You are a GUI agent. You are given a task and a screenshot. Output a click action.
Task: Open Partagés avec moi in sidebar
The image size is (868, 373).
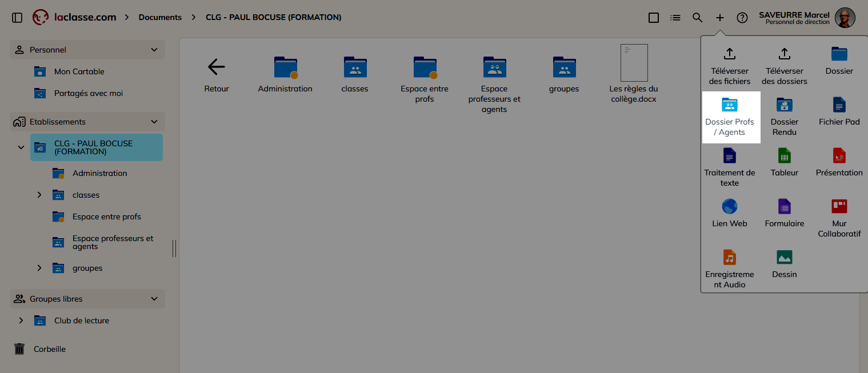(x=89, y=93)
